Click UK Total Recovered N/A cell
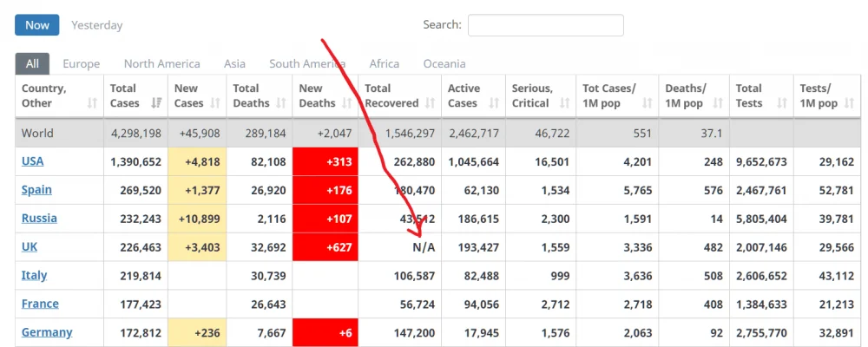 tap(399, 247)
